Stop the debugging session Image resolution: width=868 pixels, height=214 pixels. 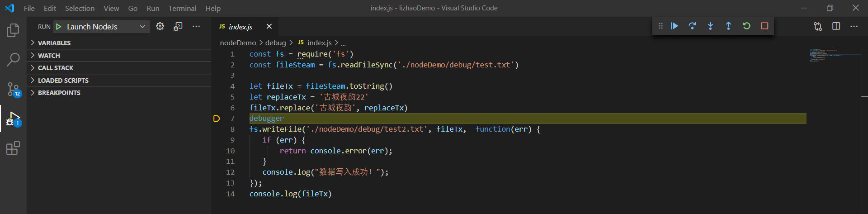764,26
